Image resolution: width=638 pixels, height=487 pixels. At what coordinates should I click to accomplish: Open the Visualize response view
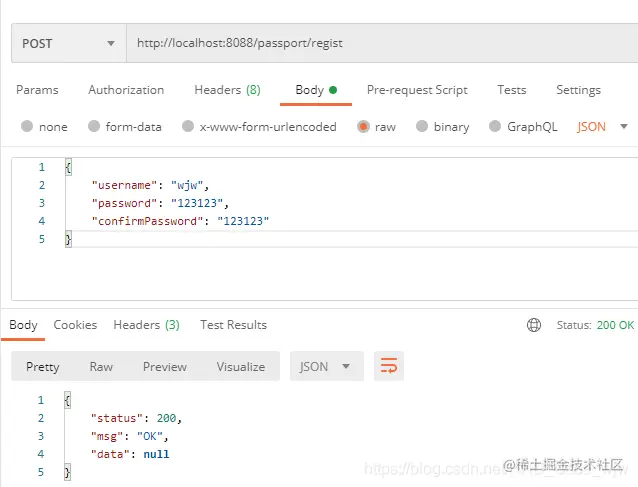241,367
